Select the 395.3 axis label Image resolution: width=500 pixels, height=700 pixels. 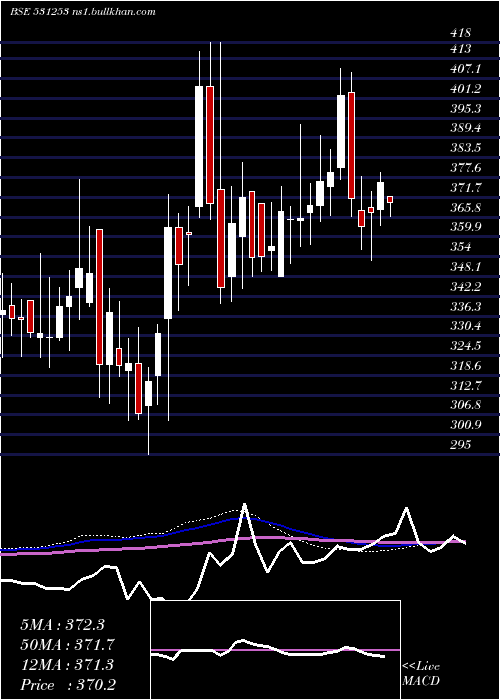465,108
